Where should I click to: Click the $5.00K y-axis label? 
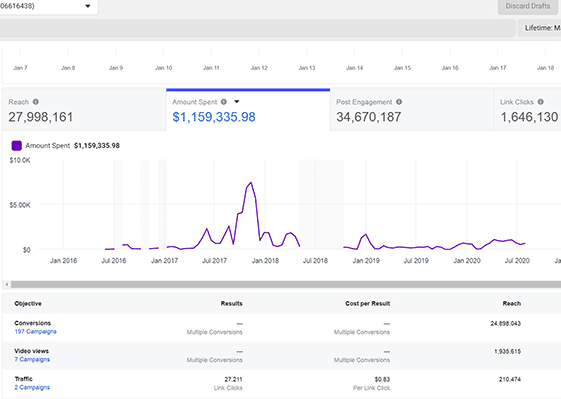20,205
